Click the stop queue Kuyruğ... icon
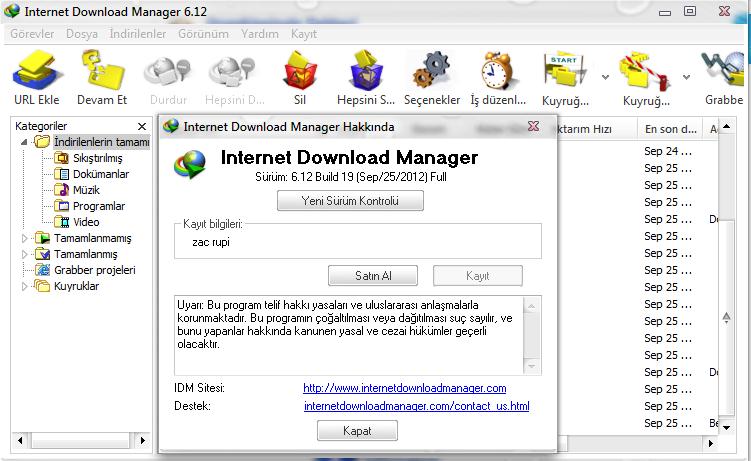The image size is (751, 461). coord(644,72)
